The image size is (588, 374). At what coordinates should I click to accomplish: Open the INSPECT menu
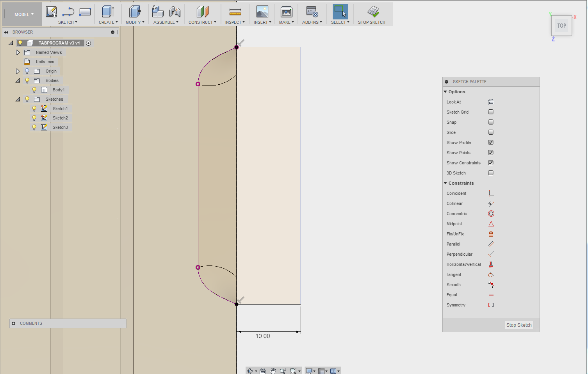(235, 22)
